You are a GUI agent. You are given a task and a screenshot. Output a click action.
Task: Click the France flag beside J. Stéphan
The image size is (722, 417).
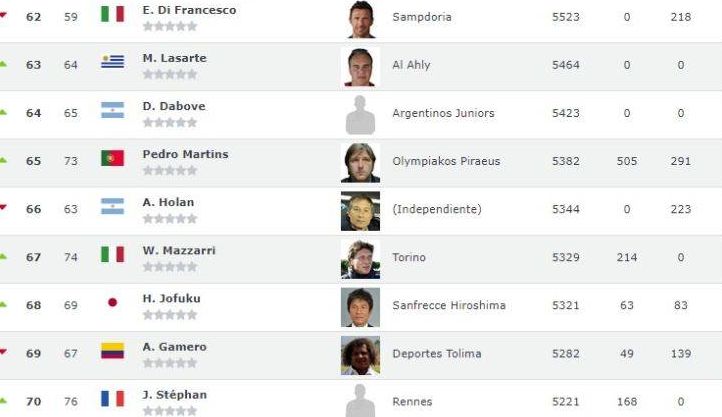pyautogui.click(x=112, y=398)
